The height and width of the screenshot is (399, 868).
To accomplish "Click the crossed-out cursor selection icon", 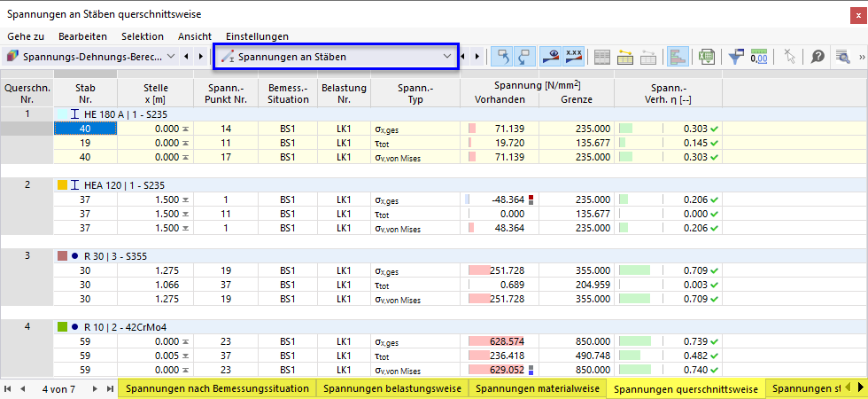I will click(789, 57).
